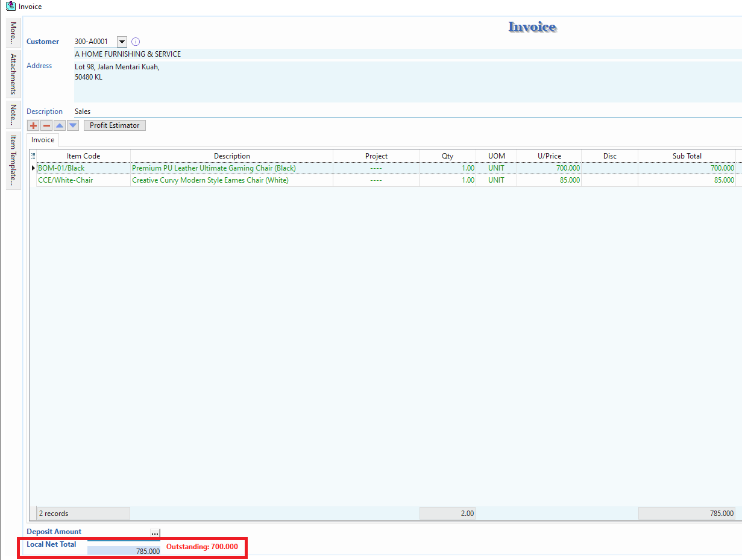Select the Invoice grid tab
This screenshot has height=560, width=742.
pos(43,140)
